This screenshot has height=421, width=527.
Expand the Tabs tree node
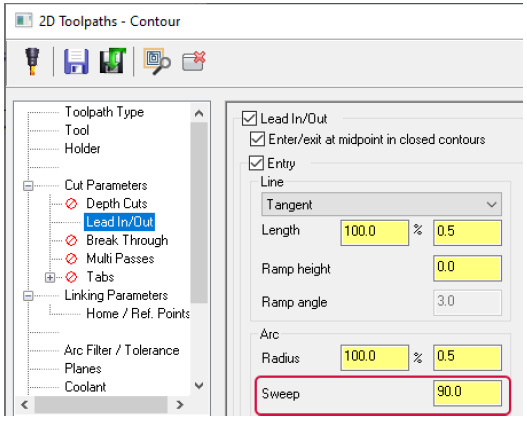point(50,278)
